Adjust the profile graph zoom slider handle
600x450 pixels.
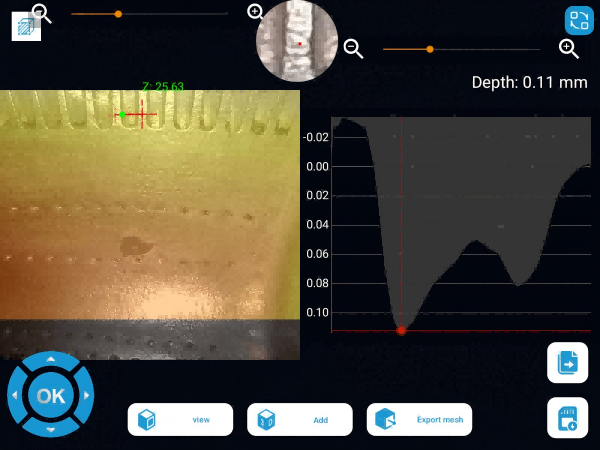click(x=430, y=49)
